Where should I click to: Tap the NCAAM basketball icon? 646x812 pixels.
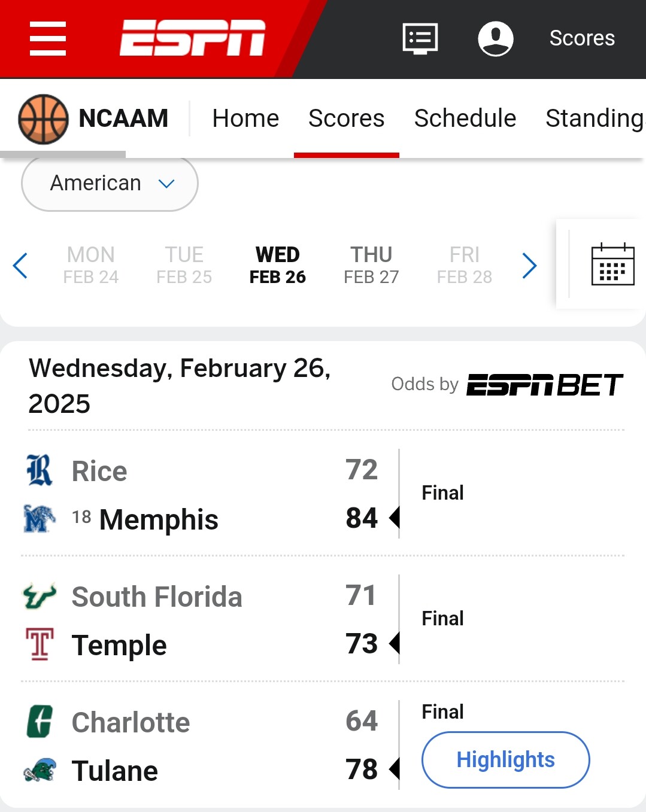click(43, 119)
